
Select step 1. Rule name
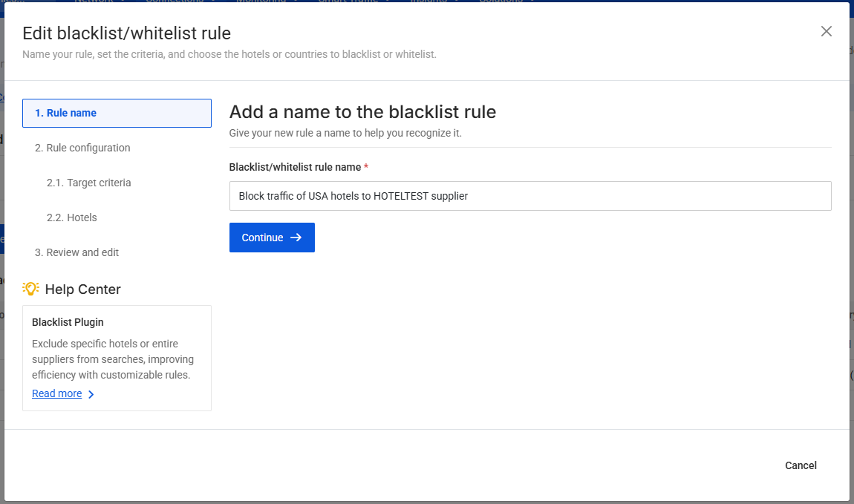click(68, 112)
